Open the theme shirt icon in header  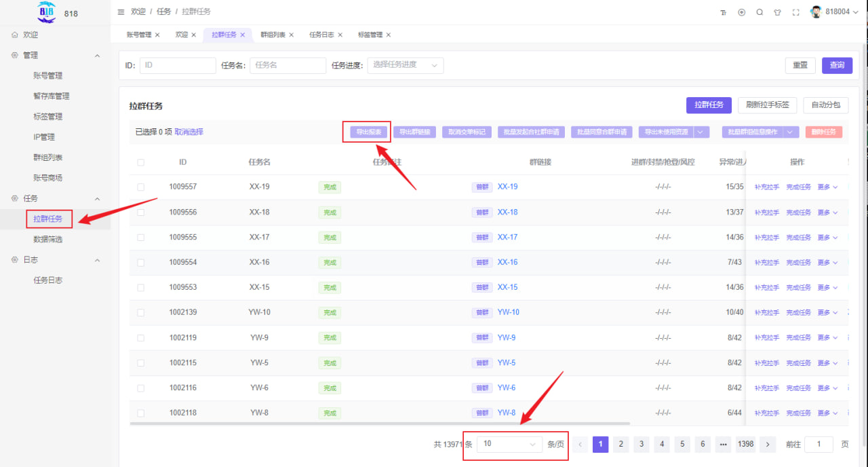click(x=778, y=12)
